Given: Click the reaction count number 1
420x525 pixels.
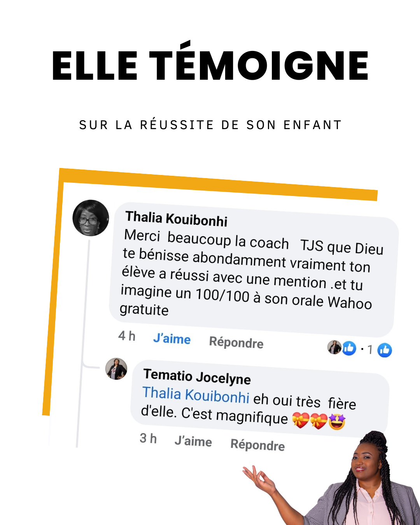Looking at the screenshot, I should (x=370, y=350).
